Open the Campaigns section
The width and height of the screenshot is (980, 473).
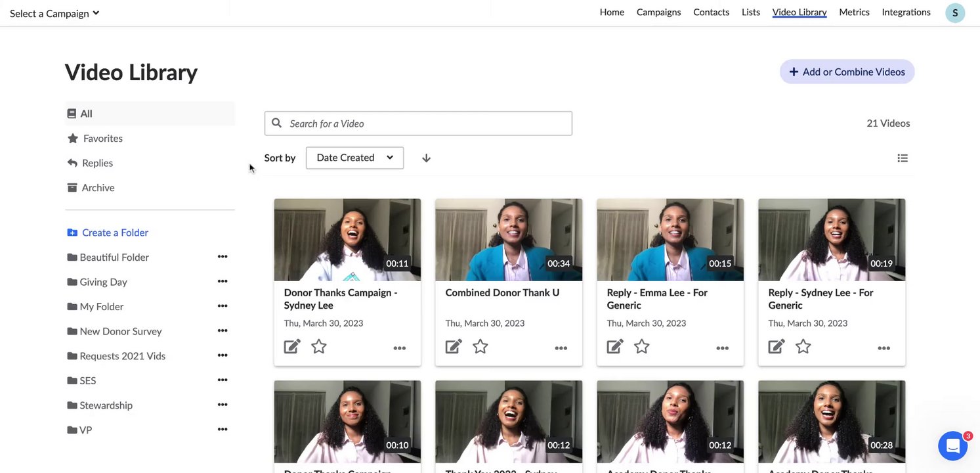click(x=658, y=12)
